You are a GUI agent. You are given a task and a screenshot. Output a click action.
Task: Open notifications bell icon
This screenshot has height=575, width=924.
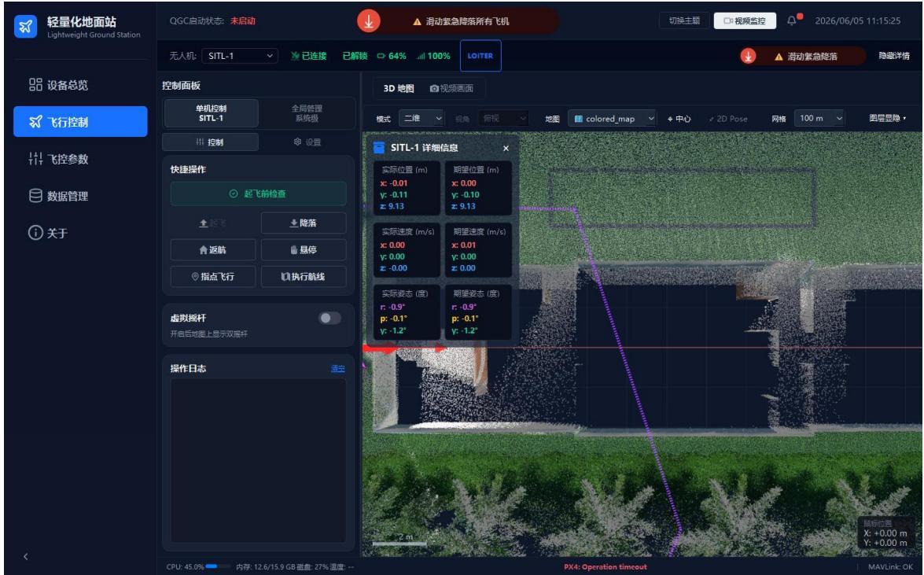pos(791,20)
